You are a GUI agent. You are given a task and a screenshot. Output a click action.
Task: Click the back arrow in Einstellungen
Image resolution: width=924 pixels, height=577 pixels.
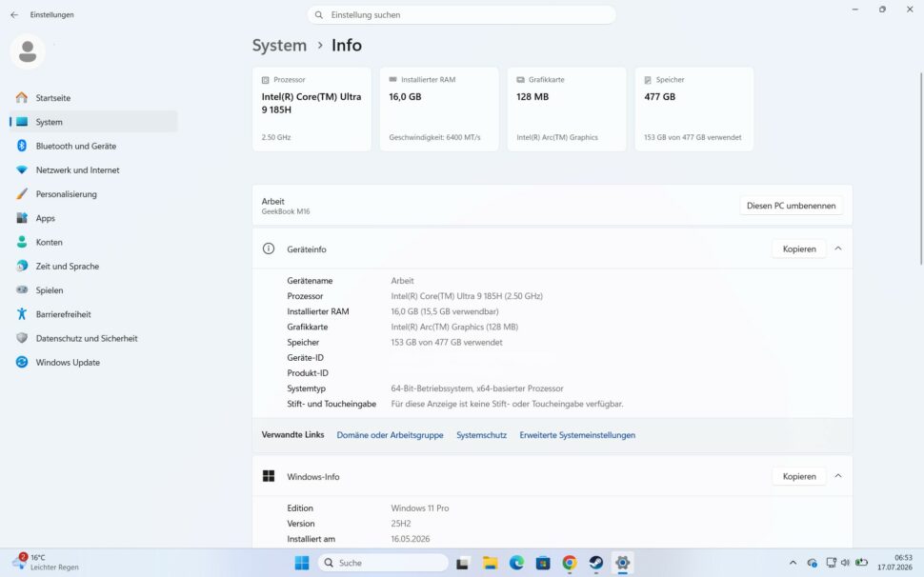(x=14, y=14)
